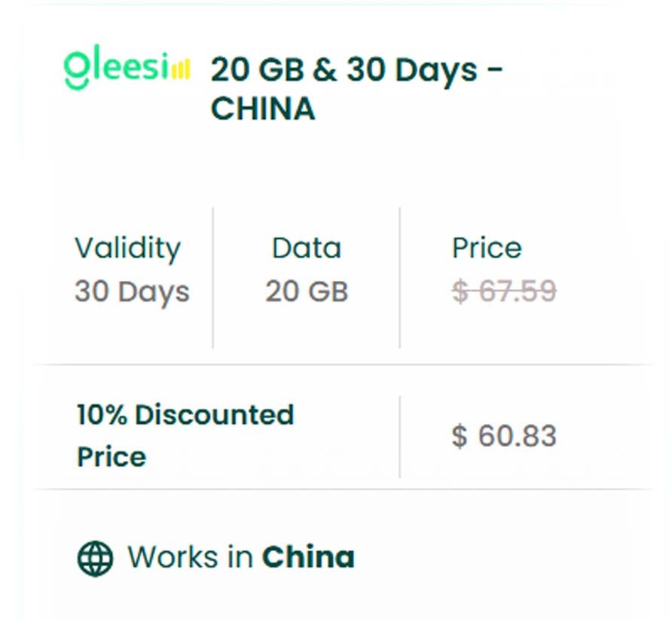
Task: Click the ampersand in the plan heading
Action: coord(322,70)
